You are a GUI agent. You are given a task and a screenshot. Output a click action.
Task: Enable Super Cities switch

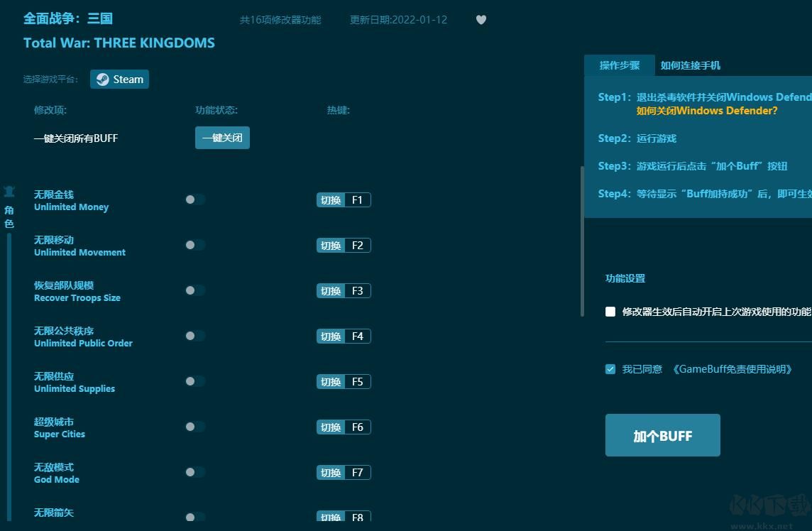pyautogui.click(x=195, y=427)
